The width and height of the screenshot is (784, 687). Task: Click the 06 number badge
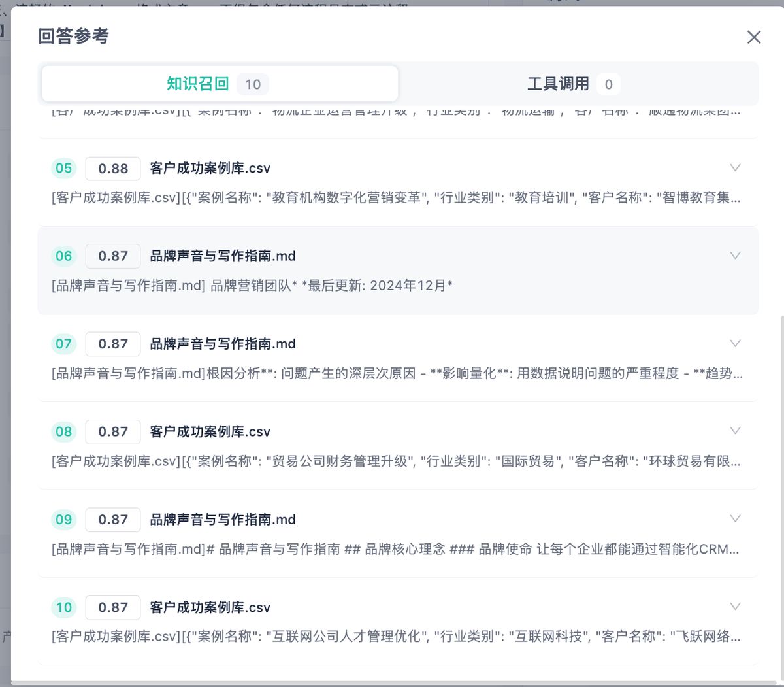[63, 256]
